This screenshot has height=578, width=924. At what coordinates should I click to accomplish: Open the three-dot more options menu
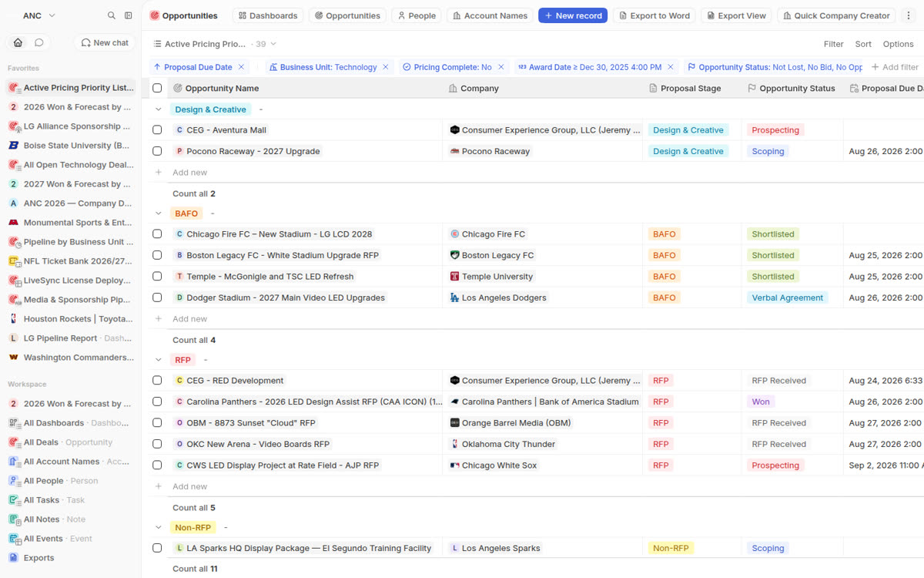pos(909,15)
